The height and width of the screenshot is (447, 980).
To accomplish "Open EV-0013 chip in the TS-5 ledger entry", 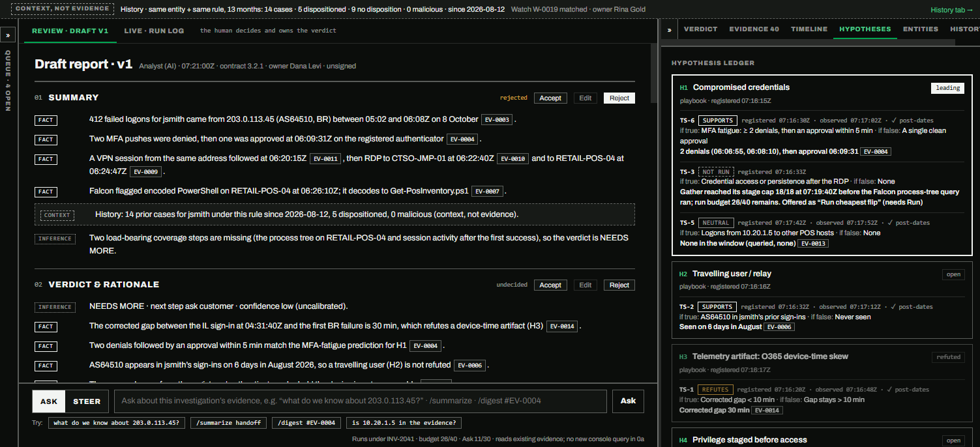I will pyautogui.click(x=813, y=243).
